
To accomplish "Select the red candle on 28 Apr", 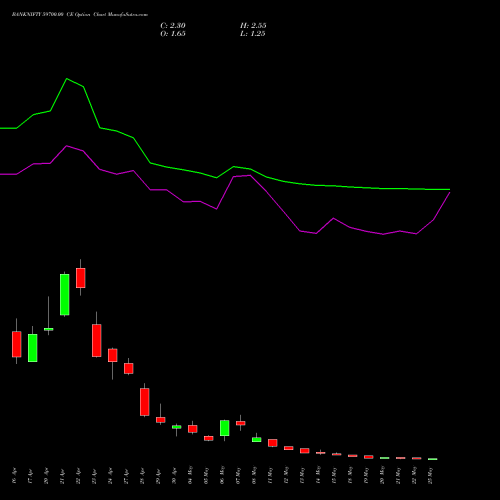I will tap(145, 402).
